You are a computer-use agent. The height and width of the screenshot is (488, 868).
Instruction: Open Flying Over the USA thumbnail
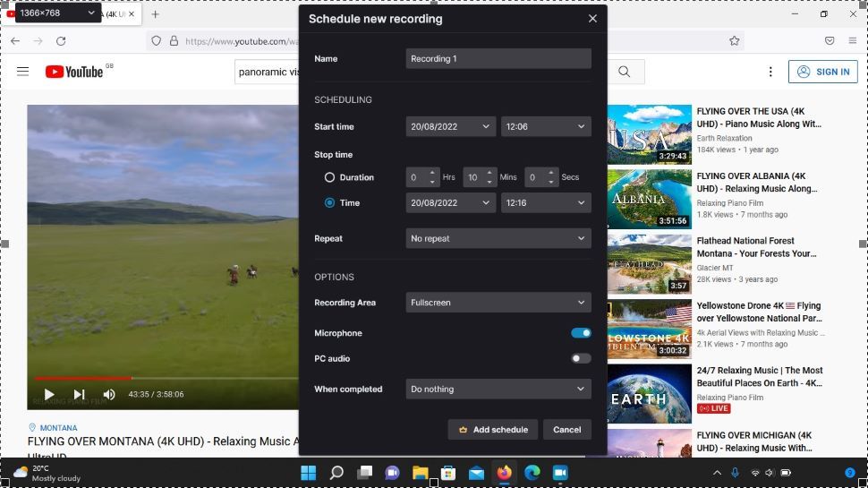pos(650,134)
